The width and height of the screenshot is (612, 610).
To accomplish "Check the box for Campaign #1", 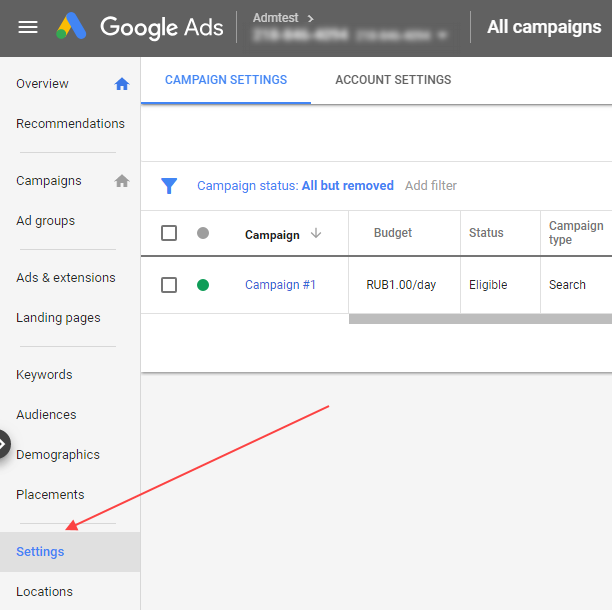I will (169, 285).
